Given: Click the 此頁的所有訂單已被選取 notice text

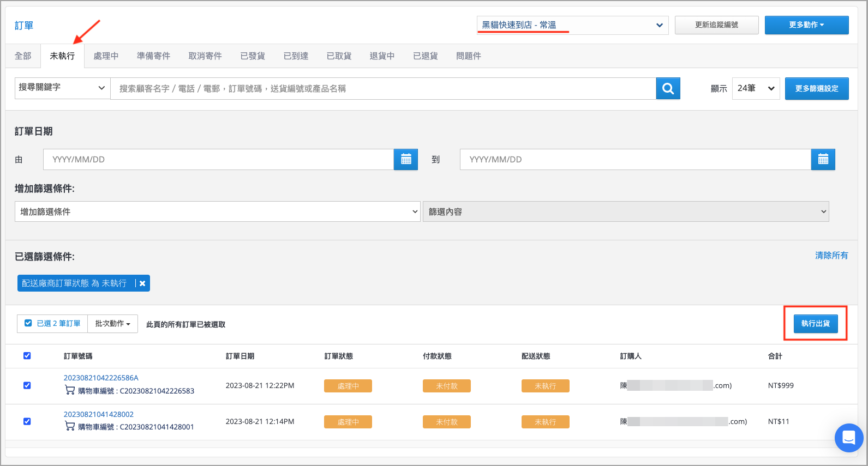Looking at the screenshot, I should (x=185, y=324).
